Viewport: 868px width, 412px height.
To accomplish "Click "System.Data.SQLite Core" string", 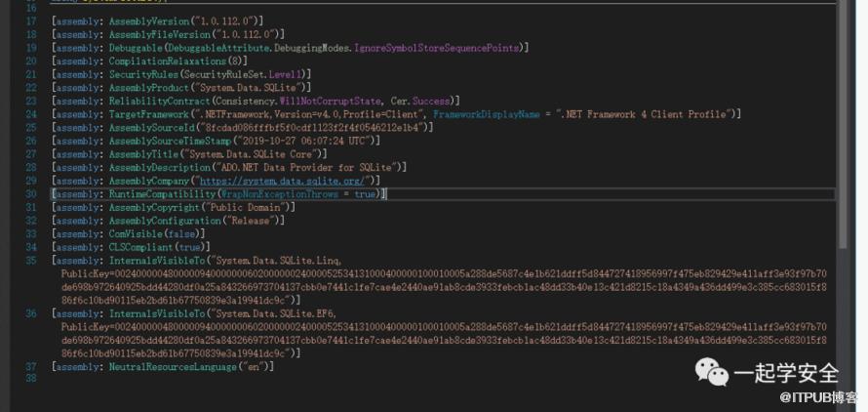I will [252, 154].
